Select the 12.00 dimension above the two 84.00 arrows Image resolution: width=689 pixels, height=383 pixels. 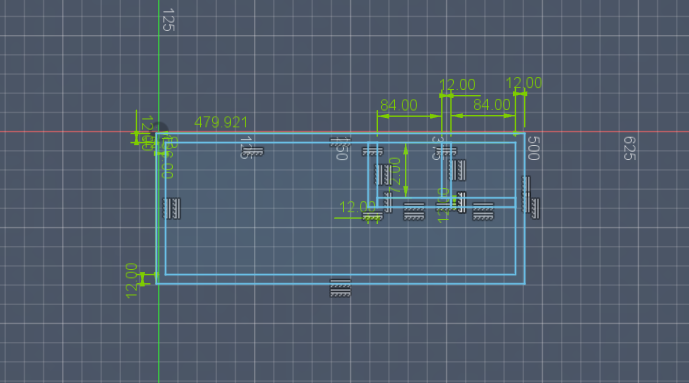[x=457, y=85]
